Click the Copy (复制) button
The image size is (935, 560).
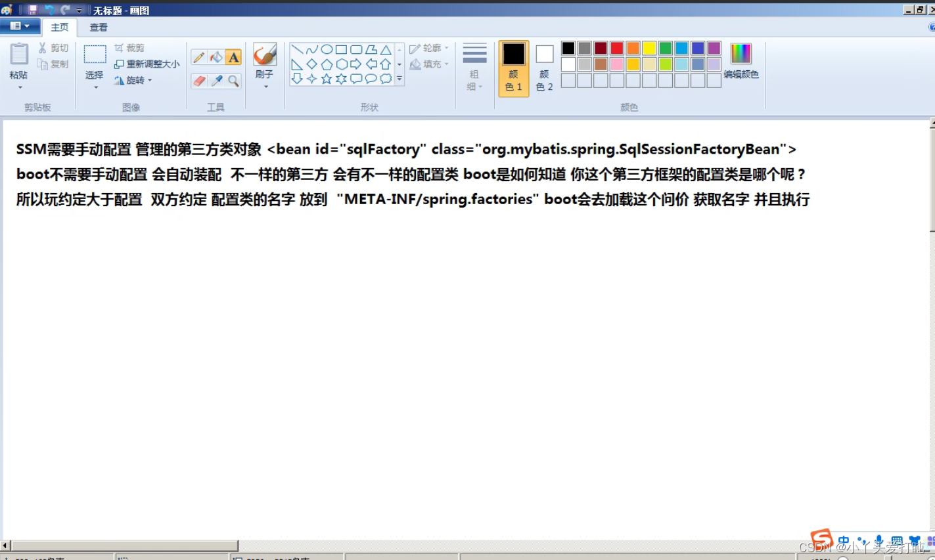coord(53,64)
